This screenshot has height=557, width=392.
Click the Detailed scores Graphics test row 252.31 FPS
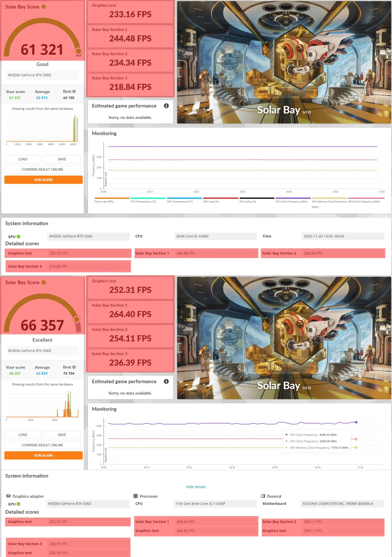(68, 522)
